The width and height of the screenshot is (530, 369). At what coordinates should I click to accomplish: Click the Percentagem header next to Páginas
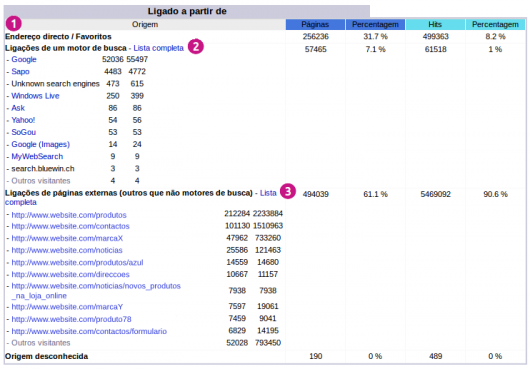[375, 25]
